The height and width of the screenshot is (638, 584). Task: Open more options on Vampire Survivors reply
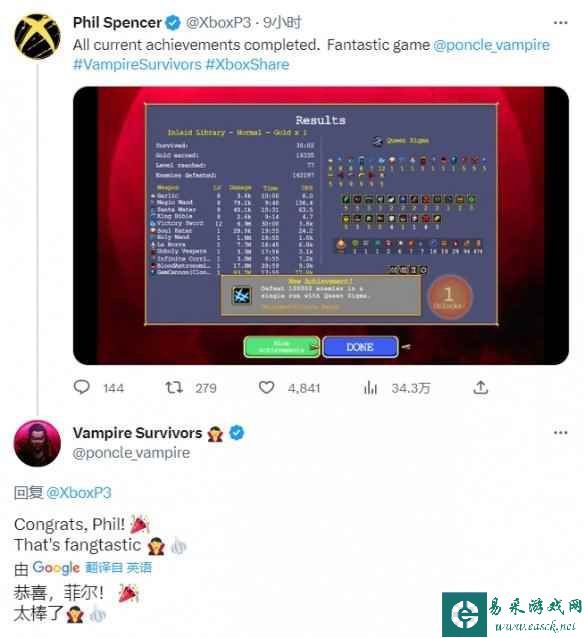point(560,433)
